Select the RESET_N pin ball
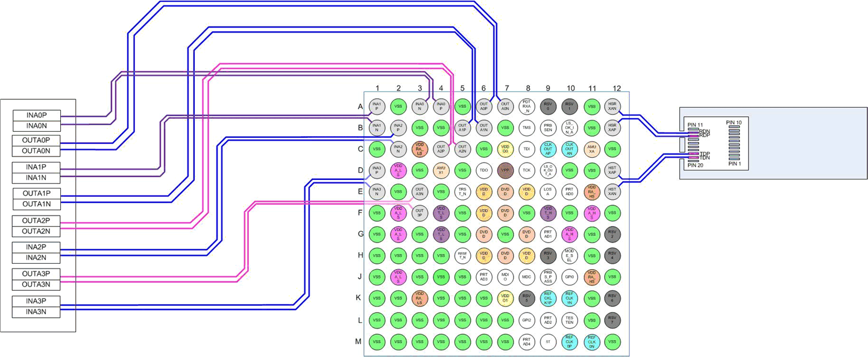Image resolution: width=868 pixels, height=357 pixels. point(462,256)
